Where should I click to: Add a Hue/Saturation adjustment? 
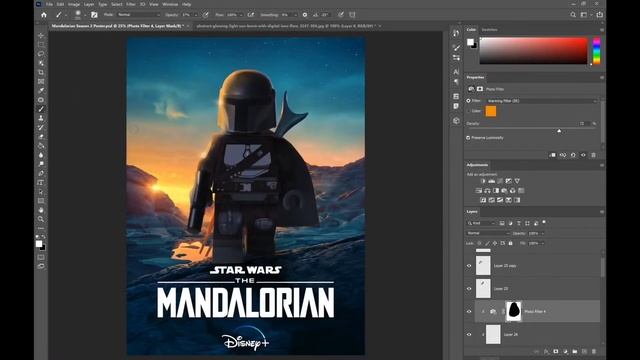pos(479,191)
